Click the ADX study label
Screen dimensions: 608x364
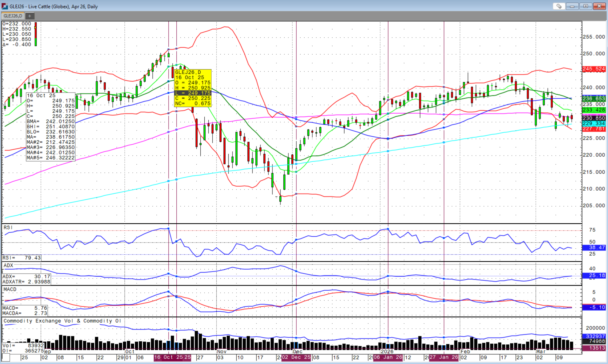tap(8, 265)
